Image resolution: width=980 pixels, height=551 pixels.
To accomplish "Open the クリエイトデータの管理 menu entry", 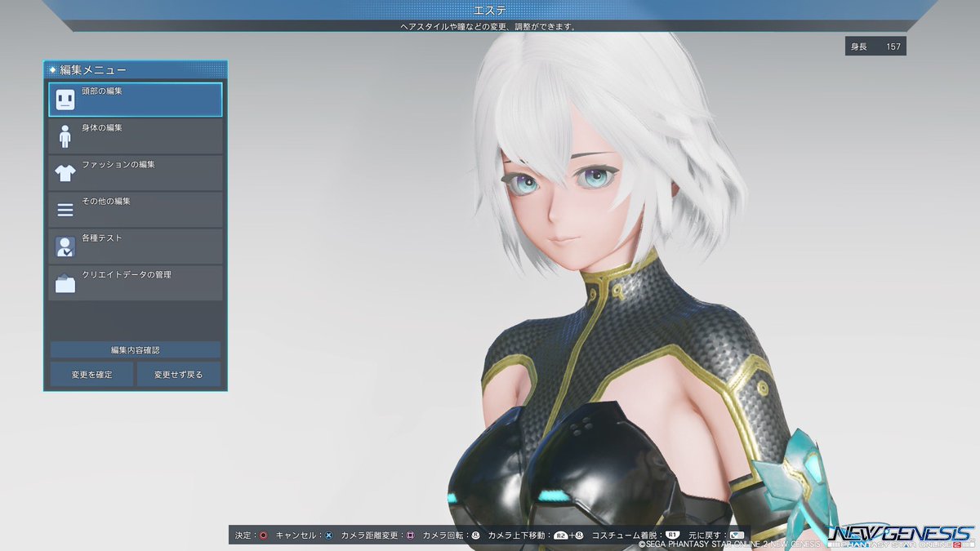I will pos(136,283).
